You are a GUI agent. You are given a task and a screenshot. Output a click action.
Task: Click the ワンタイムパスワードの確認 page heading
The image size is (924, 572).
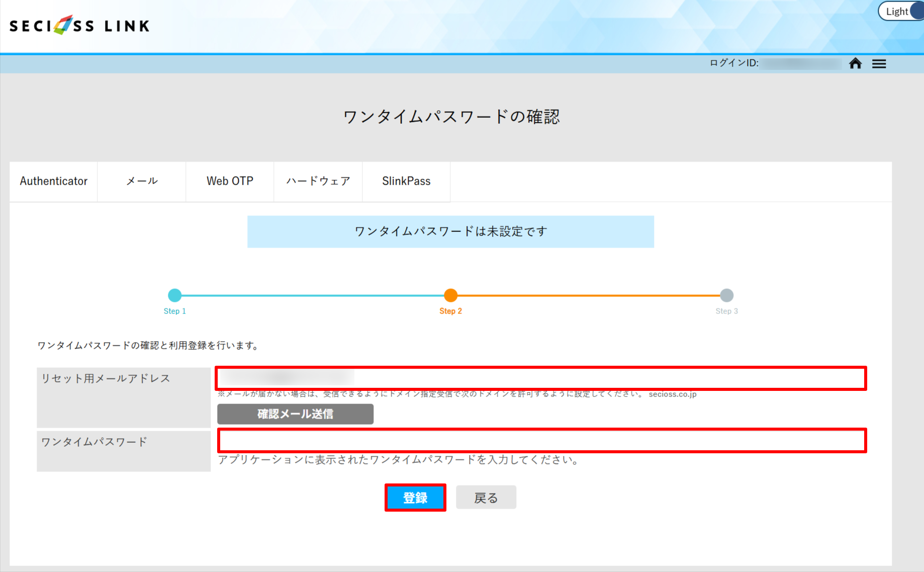pyautogui.click(x=451, y=117)
